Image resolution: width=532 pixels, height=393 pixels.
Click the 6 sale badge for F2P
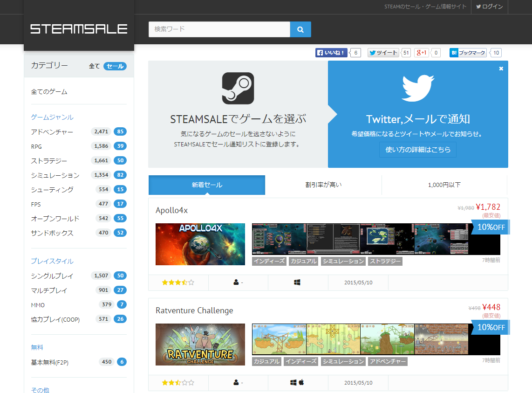(122, 362)
